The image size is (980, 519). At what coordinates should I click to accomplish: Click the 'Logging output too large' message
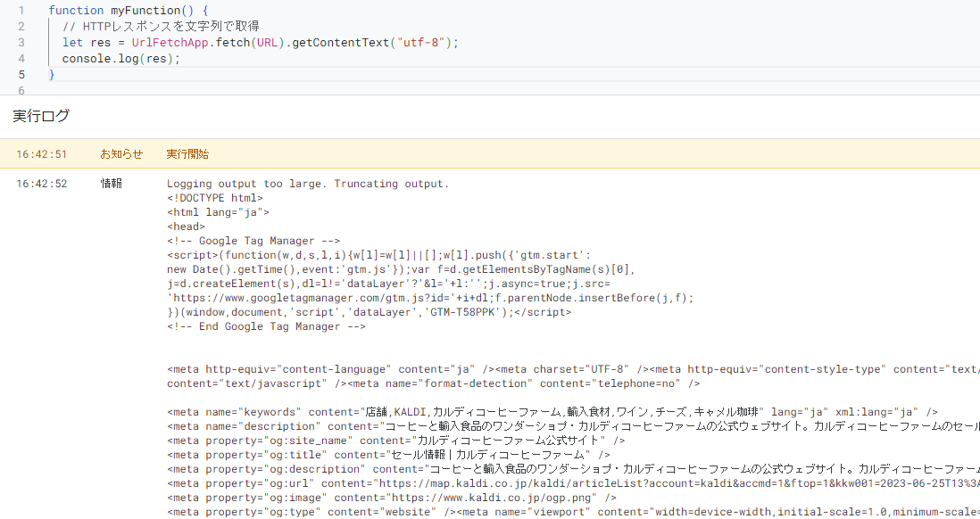308,184
